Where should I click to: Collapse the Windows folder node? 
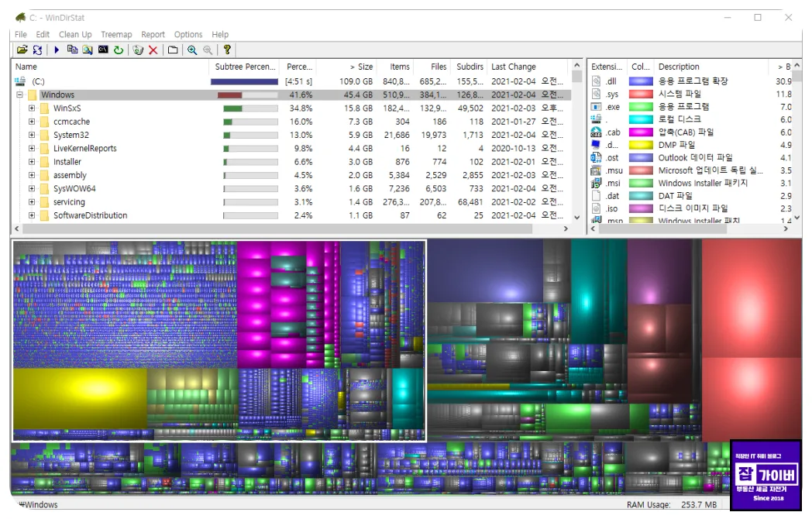(x=19, y=95)
